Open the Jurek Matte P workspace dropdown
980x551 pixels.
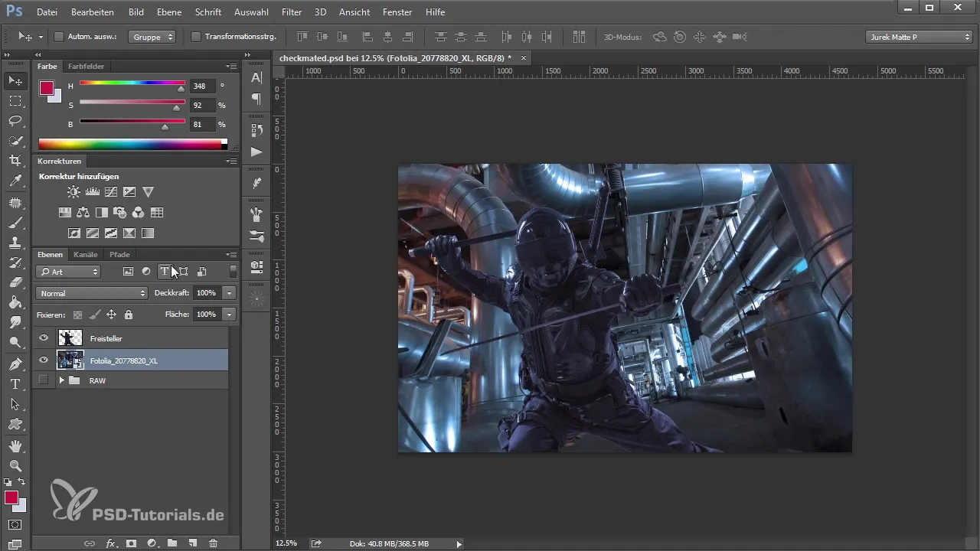coord(919,37)
